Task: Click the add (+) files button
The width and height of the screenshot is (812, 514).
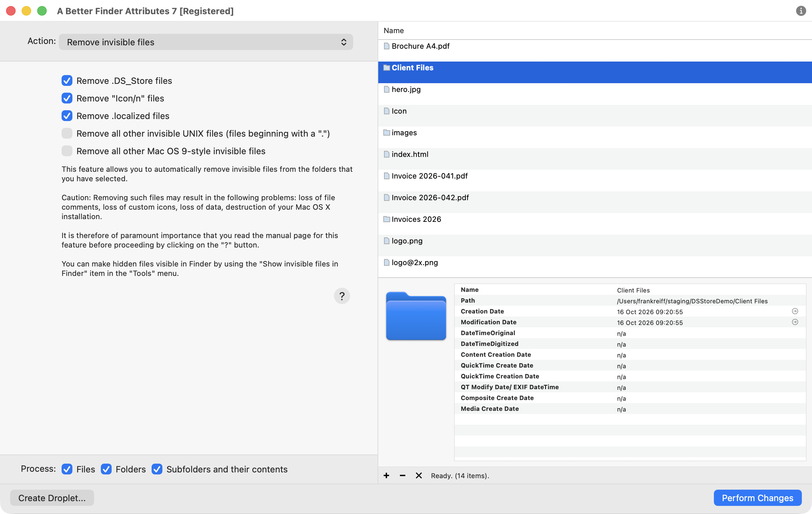Action: [x=386, y=475]
